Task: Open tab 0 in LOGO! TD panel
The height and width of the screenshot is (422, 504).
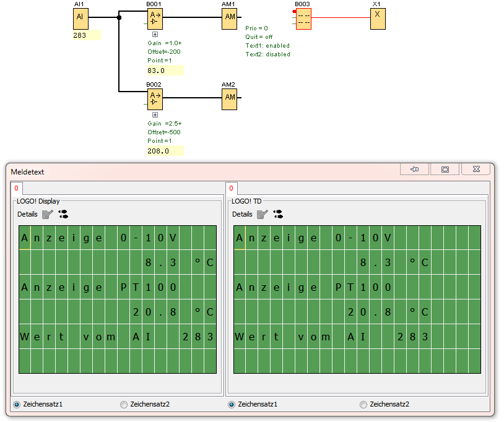Action: (x=232, y=188)
